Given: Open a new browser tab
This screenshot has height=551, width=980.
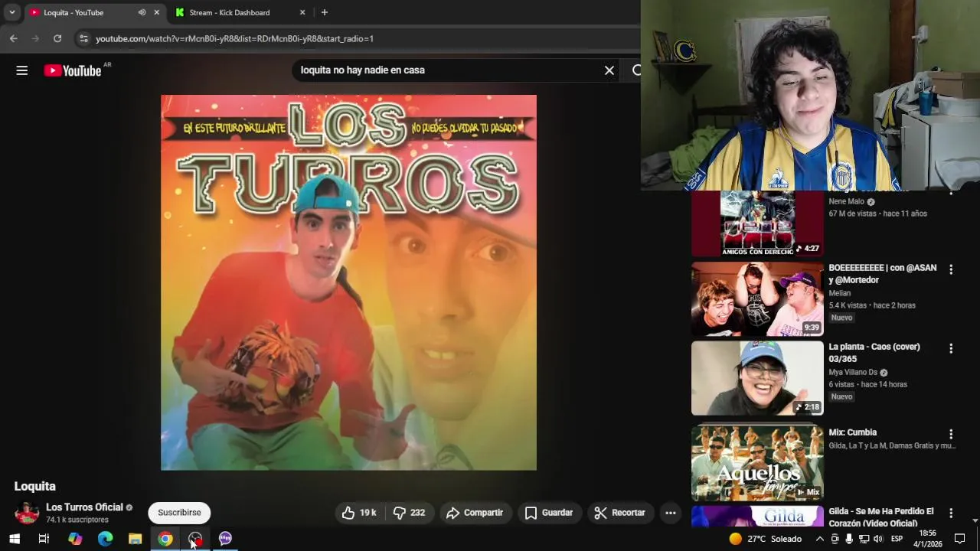Looking at the screenshot, I should (325, 12).
